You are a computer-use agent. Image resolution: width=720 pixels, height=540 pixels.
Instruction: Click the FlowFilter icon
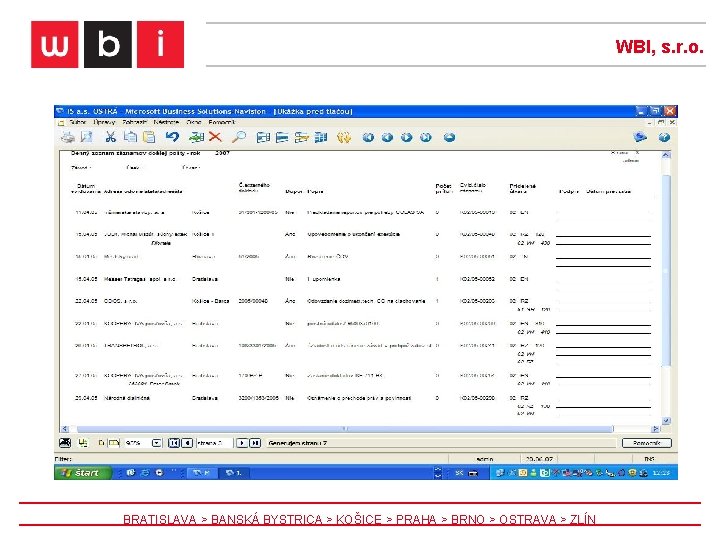[x=301, y=137]
